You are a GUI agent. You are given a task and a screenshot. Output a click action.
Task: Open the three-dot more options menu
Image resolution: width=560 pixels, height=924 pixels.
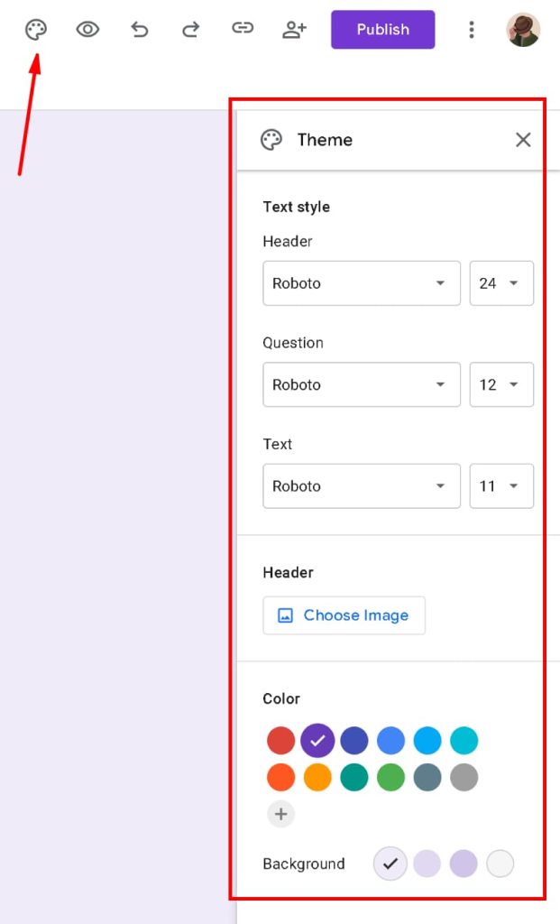click(471, 30)
